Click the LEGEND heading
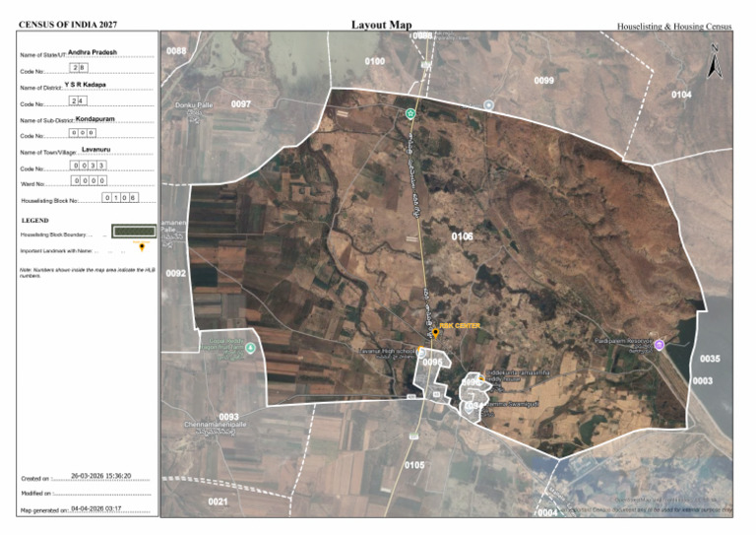 click(x=34, y=221)
